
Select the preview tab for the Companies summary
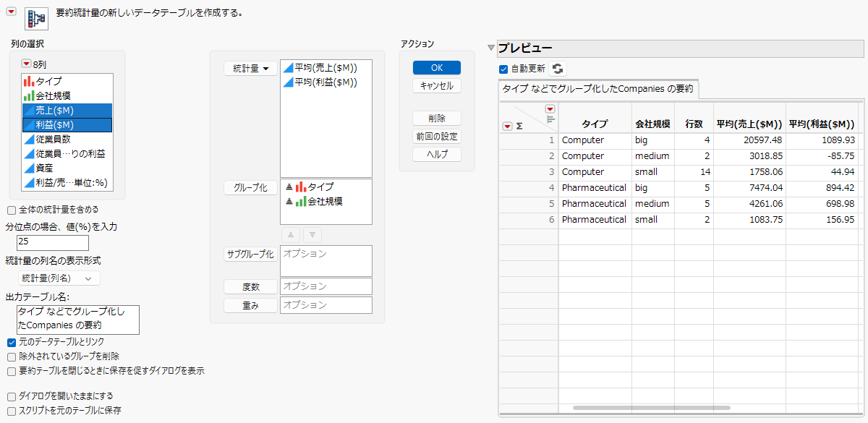point(598,90)
